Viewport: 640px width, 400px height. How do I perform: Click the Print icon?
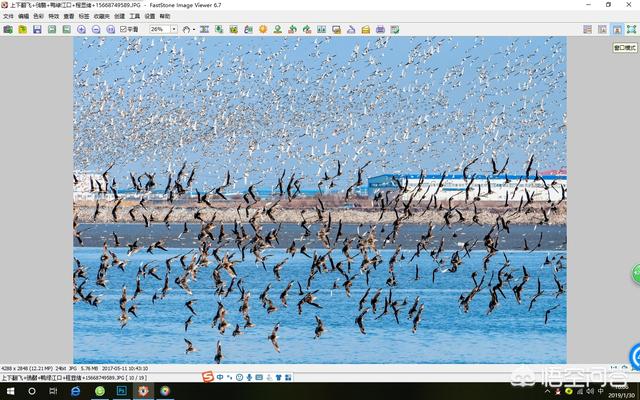tap(380, 29)
